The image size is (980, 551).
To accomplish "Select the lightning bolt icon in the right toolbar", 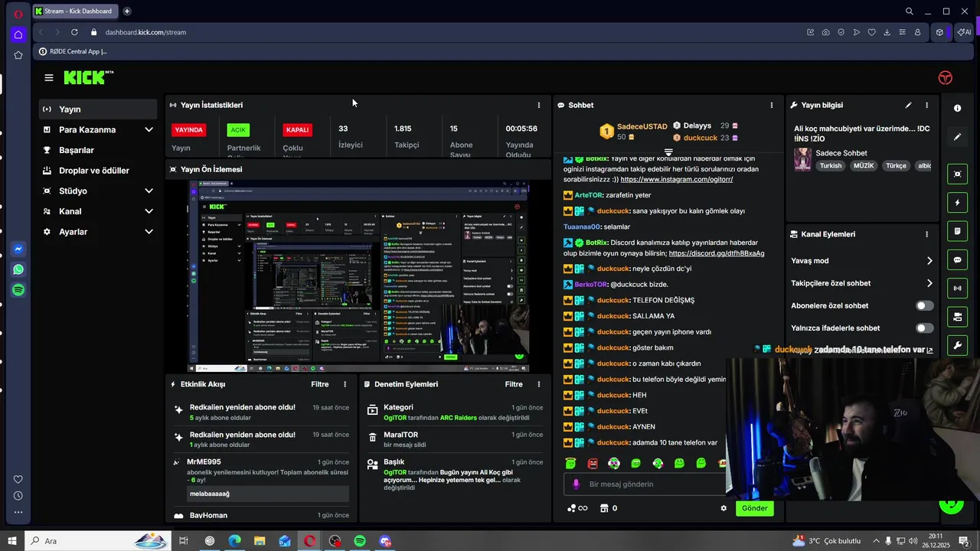I will (x=957, y=203).
